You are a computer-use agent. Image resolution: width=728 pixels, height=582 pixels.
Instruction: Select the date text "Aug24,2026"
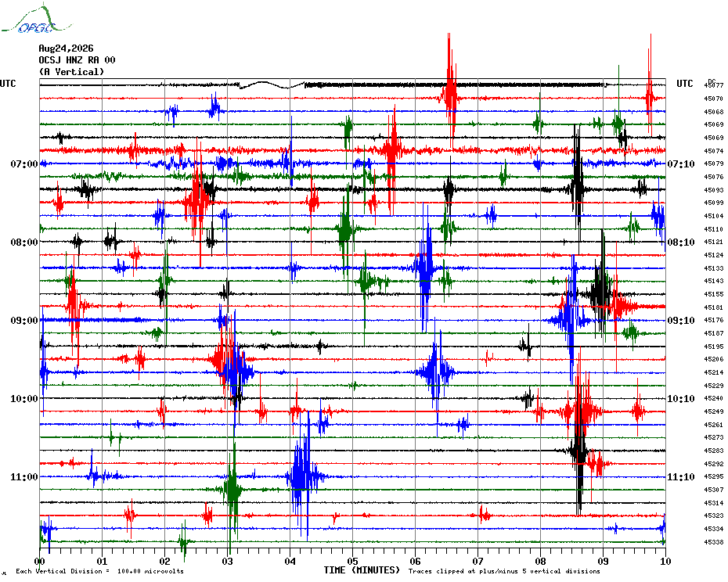click(66, 48)
